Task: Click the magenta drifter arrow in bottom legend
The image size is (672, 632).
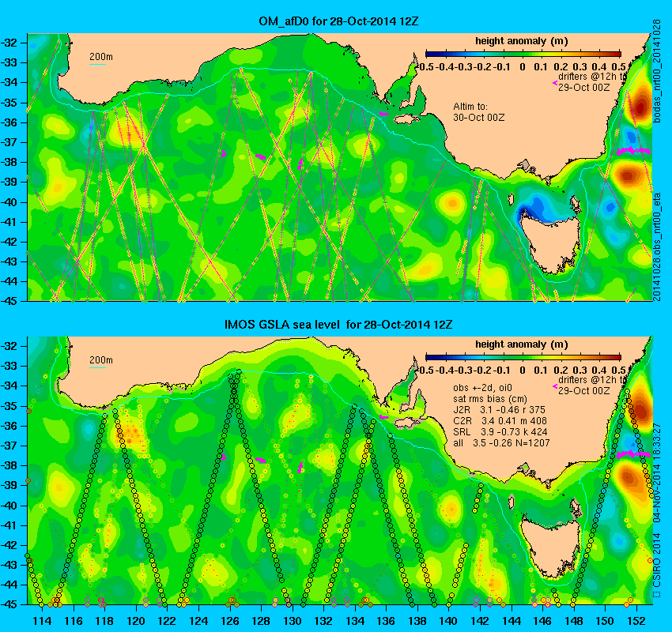Action: pyautogui.click(x=554, y=386)
